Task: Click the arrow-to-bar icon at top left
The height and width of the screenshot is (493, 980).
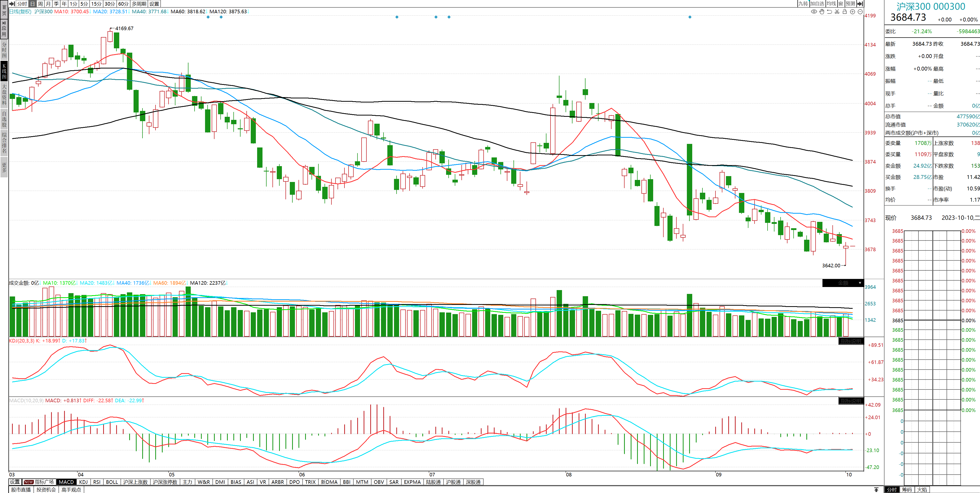Action: pos(12,4)
